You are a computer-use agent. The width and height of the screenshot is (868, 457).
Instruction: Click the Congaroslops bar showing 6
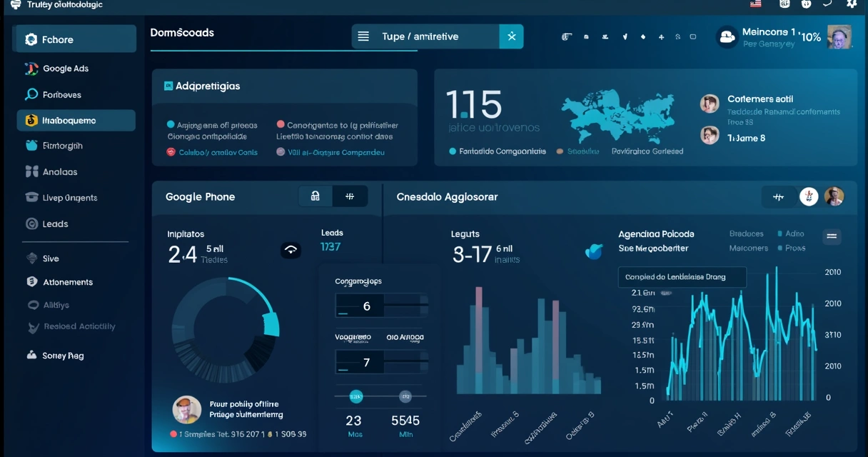point(381,306)
